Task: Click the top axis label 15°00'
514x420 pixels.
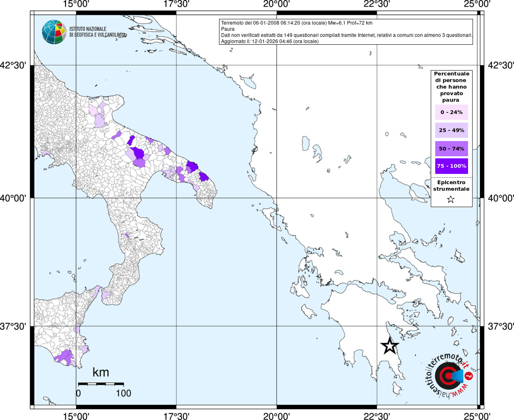Action: tap(76, 4)
